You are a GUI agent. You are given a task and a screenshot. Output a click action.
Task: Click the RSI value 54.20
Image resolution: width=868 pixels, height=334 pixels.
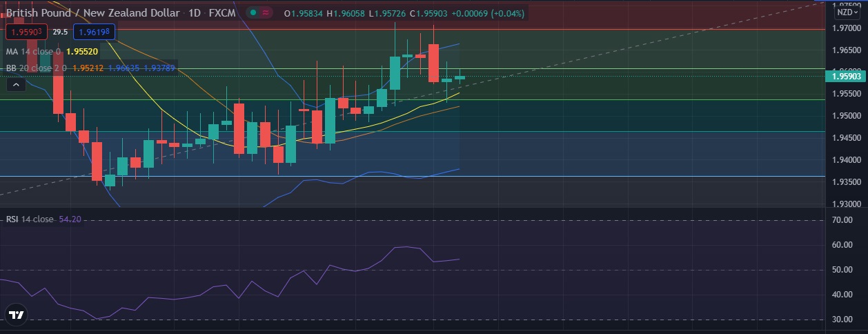pyautogui.click(x=70, y=219)
